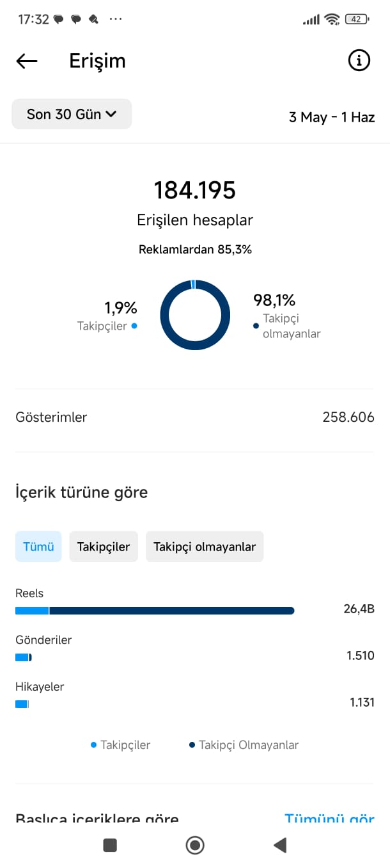This screenshot has width=390, height=868.
Task: Tap the Gösterimler row
Action: (195, 417)
